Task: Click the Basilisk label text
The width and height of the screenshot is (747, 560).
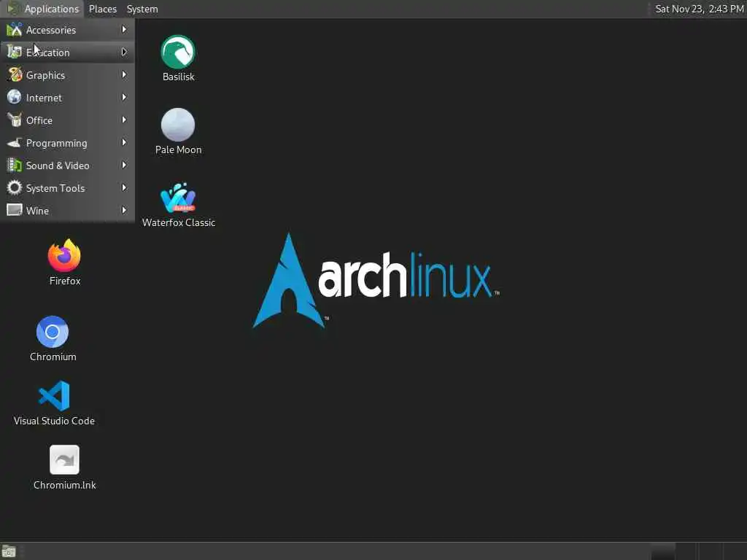Action: tap(178, 77)
